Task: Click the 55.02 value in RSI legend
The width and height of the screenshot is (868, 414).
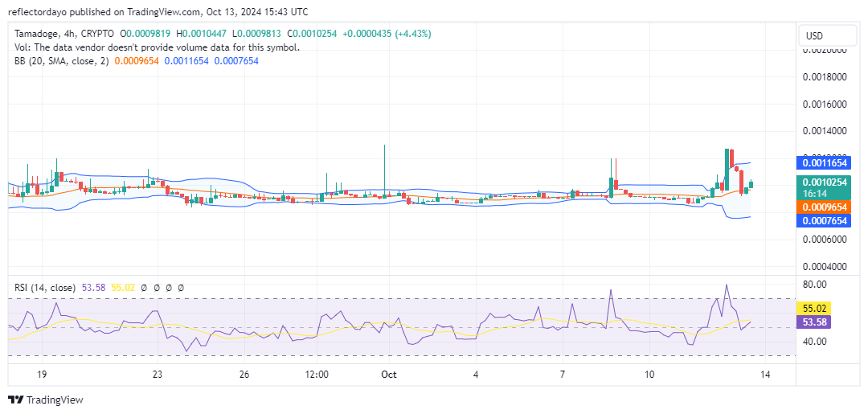Action: (124, 288)
